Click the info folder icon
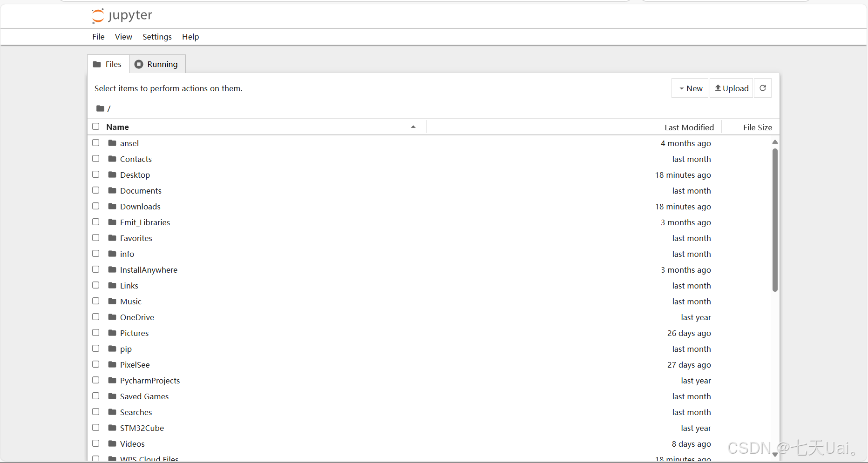This screenshot has width=868, height=463. coord(112,254)
